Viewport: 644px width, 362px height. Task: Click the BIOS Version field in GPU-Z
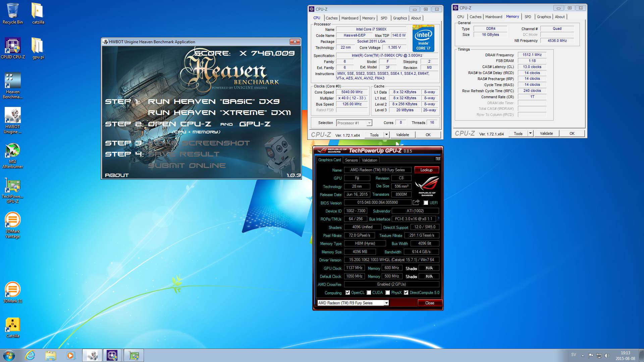coord(377,202)
